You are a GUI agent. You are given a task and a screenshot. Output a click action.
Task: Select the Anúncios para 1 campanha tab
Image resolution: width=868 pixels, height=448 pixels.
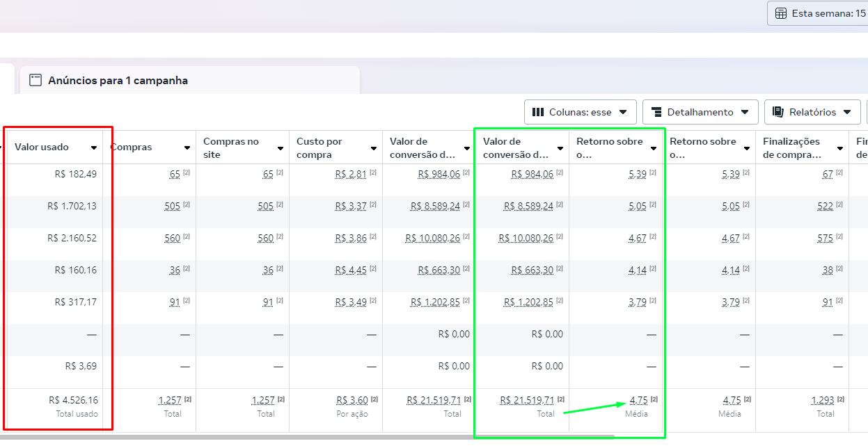coord(190,80)
